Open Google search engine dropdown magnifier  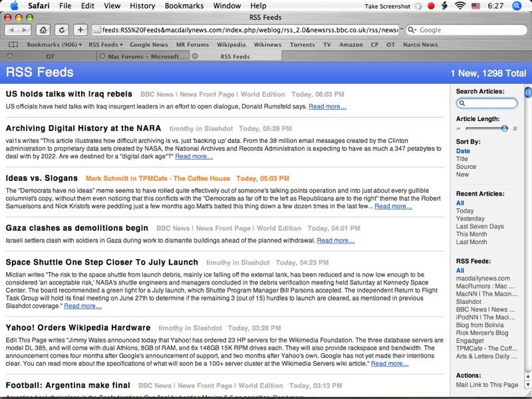(412, 30)
